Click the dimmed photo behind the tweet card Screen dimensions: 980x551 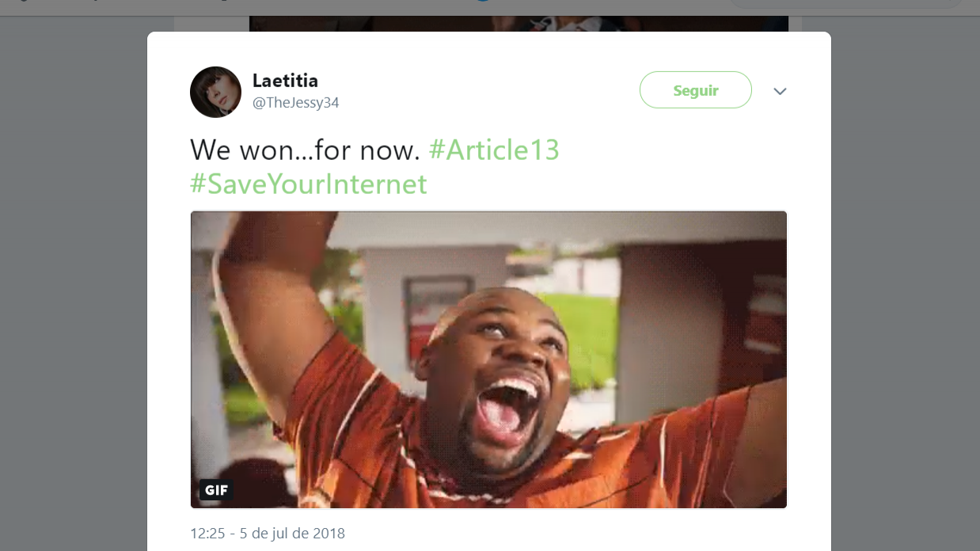(518, 24)
